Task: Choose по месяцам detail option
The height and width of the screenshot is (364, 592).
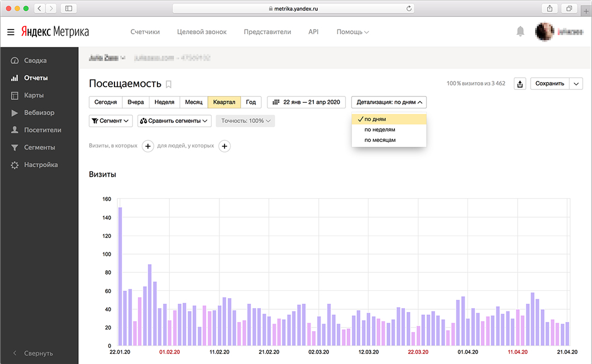Action: click(380, 140)
